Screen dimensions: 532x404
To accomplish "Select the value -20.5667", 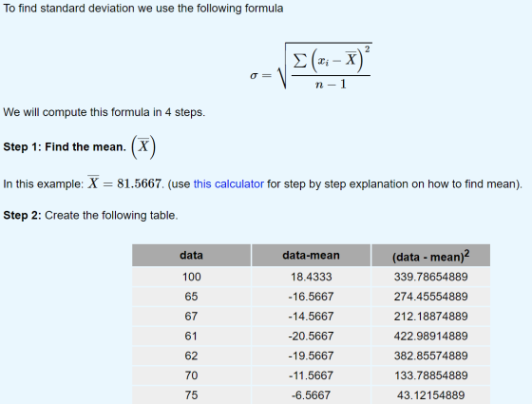I will coord(311,336).
